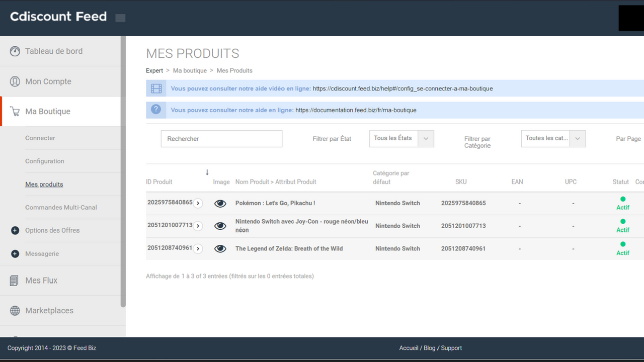Click product name Nintendo Switch avec Joy-Con
The height and width of the screenshot is (362, 644).
pyautogui.click(x=302, y=226)
